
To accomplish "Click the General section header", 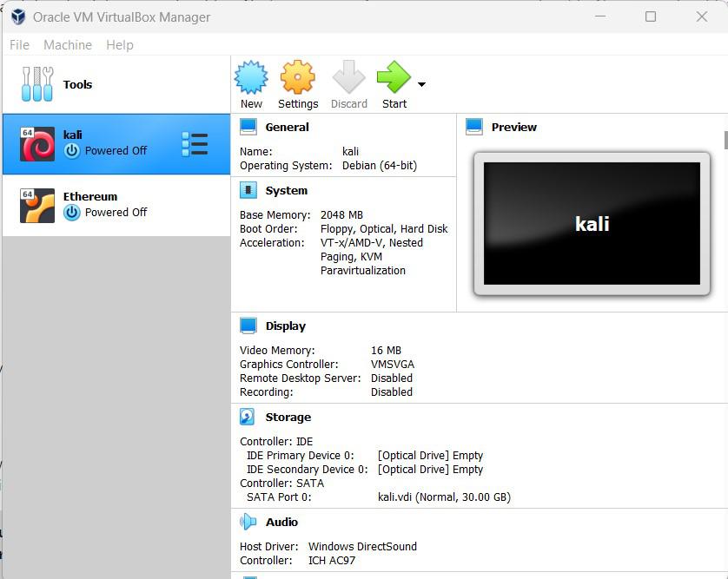I will click(287, 127).
